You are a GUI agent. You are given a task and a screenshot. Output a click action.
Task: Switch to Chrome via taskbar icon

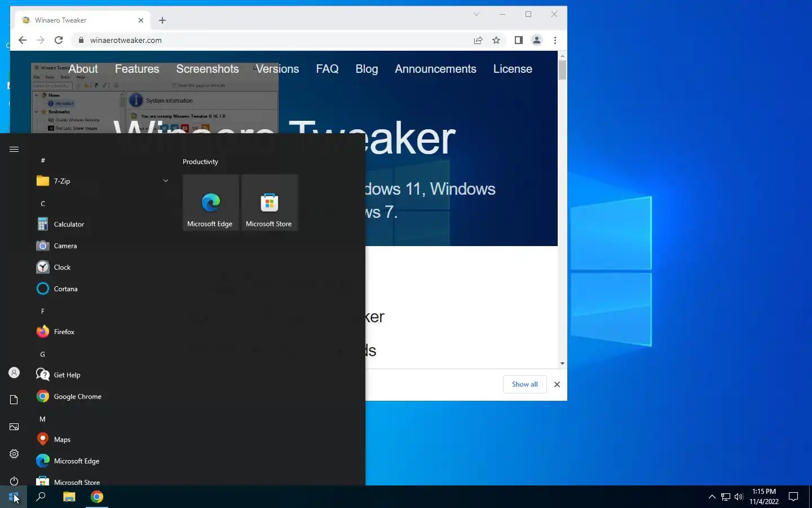(x=97, y=497)
